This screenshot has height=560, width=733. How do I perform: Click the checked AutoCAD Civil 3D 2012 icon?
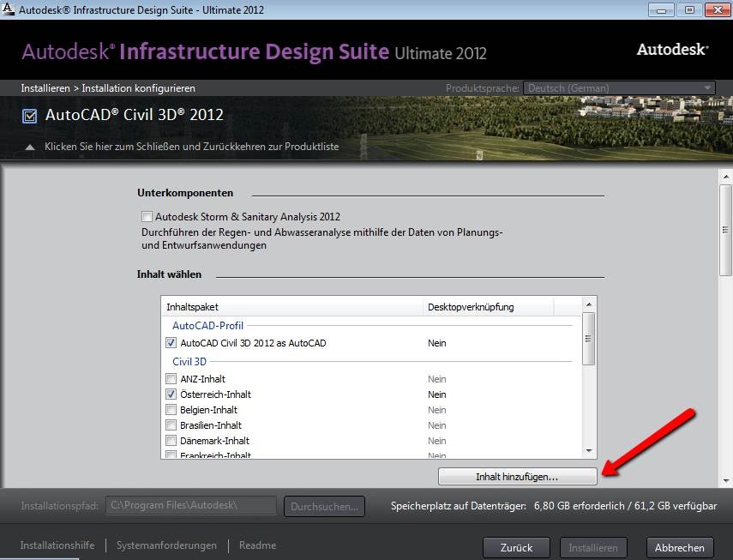[29, 115]
